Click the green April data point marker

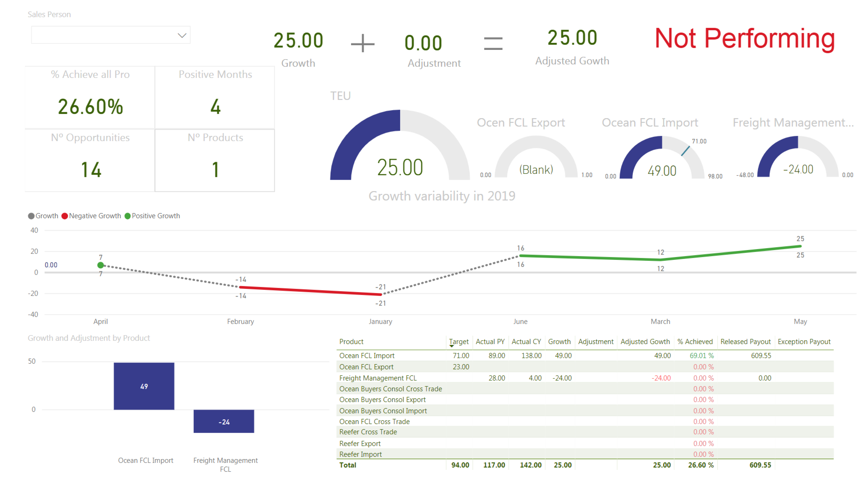click(100, 266)
